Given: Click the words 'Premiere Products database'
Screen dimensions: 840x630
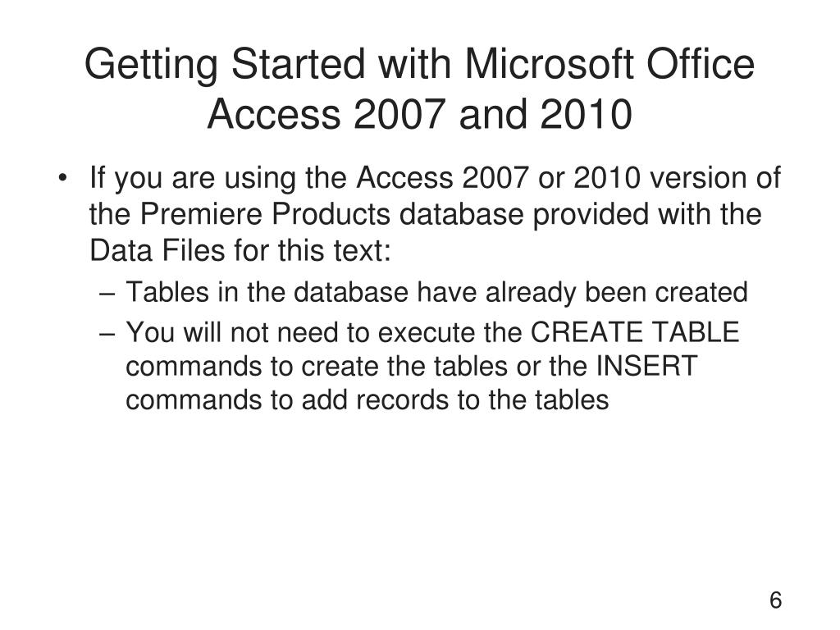Looking at the screenshot, I should tap(331, 214).
